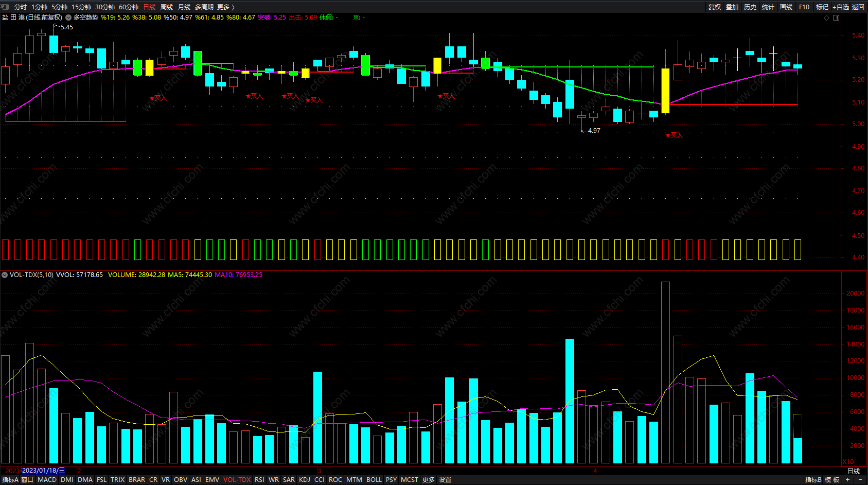Click the 窗口 window layout button
This screenshot has height=485, width=868.
pyautogui.click(x=27, y=479)
